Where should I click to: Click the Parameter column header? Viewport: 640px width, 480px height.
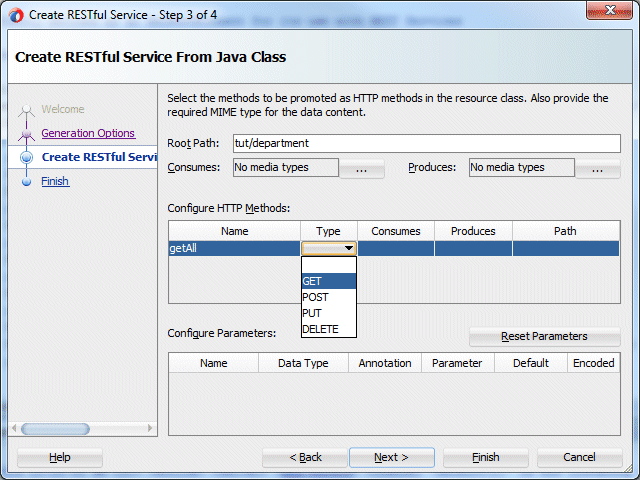point(458,363)
